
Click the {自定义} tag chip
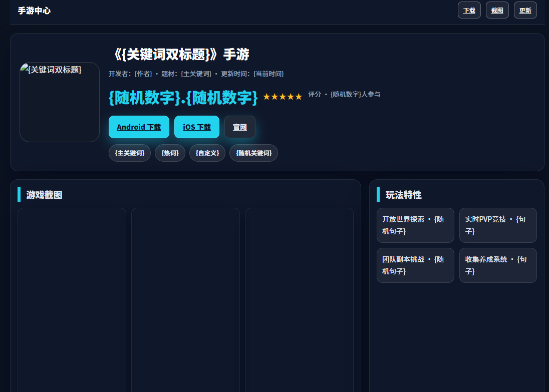[x=207, y=153]
